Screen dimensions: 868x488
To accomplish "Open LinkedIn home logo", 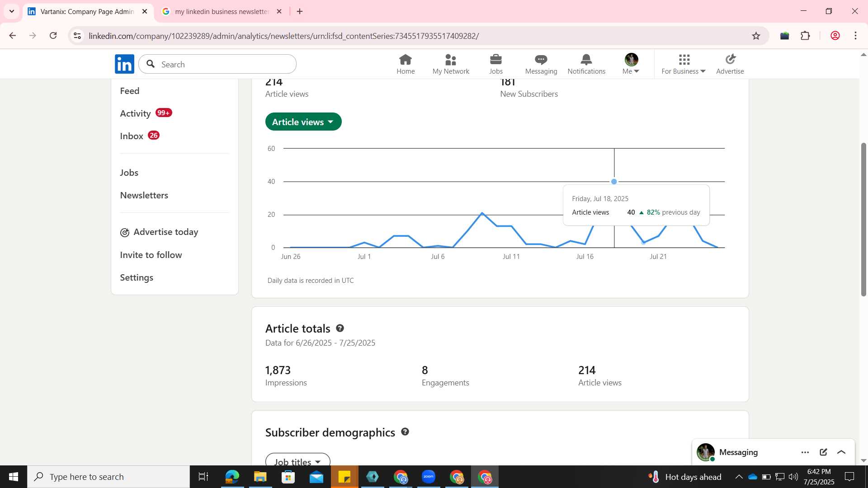I will [124, 64].
